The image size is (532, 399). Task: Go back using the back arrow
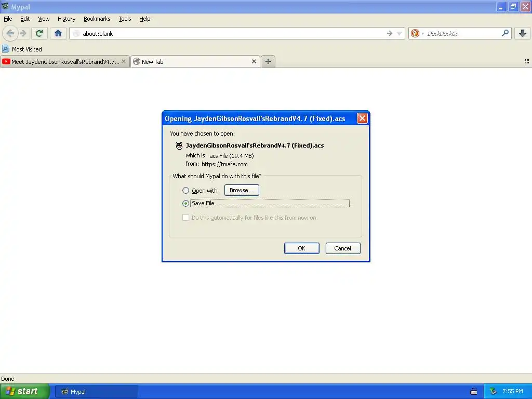point(10,33)
